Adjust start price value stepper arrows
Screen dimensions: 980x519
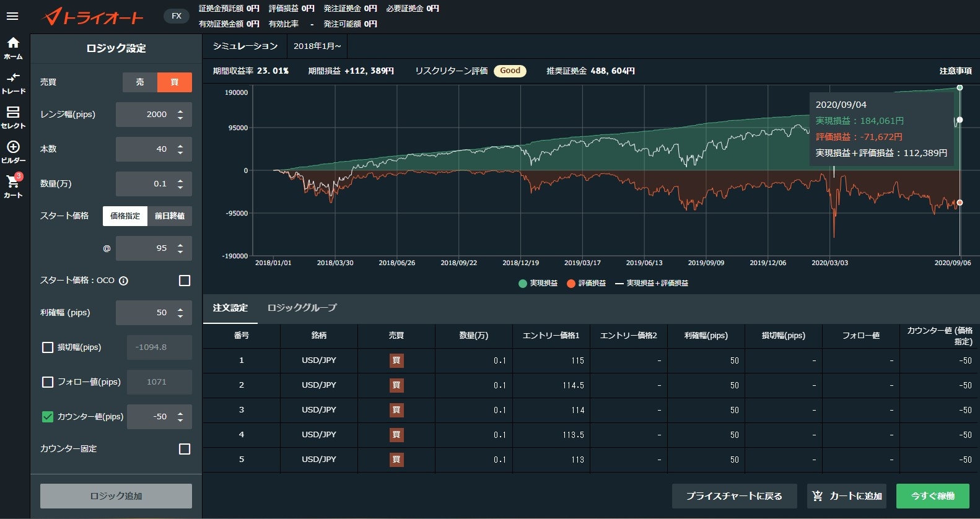point(180,248)
